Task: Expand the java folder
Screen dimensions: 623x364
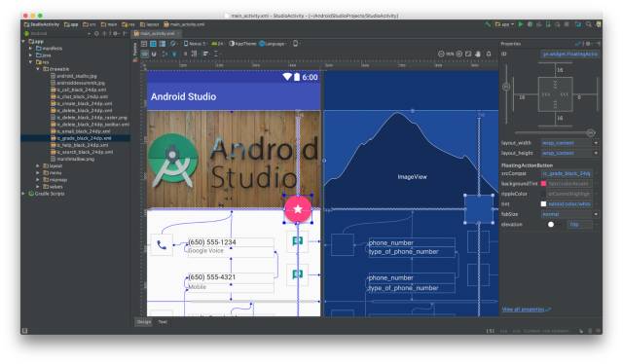Action: tap(30, 55)
